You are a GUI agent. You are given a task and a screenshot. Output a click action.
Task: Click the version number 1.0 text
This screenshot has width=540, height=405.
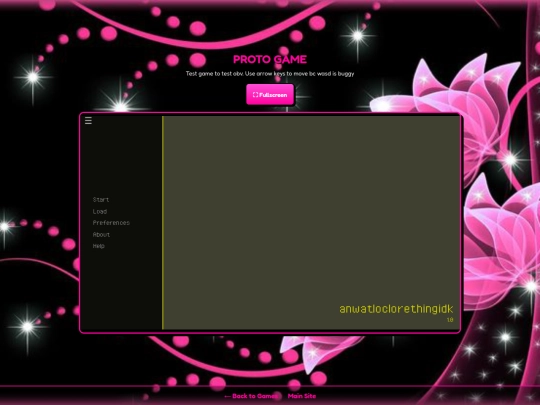point(450,320)
